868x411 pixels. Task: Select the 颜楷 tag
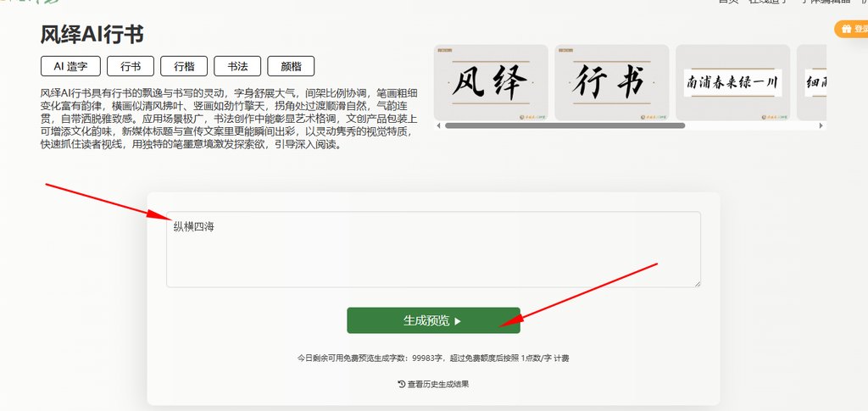pyautogui.click(x=291, y=66)
